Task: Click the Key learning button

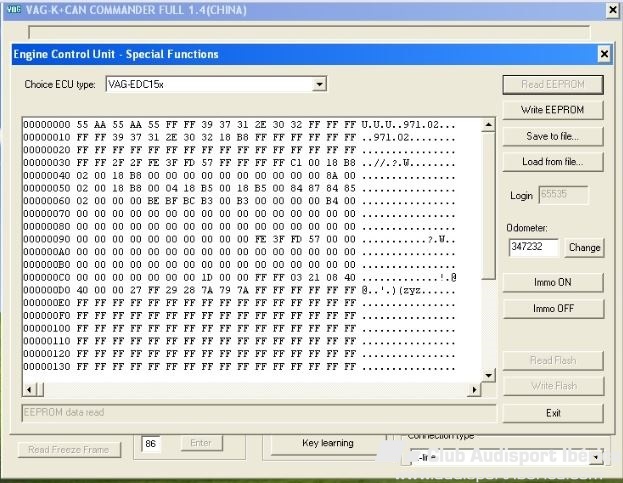Action: pyautogui.click(x=328, y=443)
